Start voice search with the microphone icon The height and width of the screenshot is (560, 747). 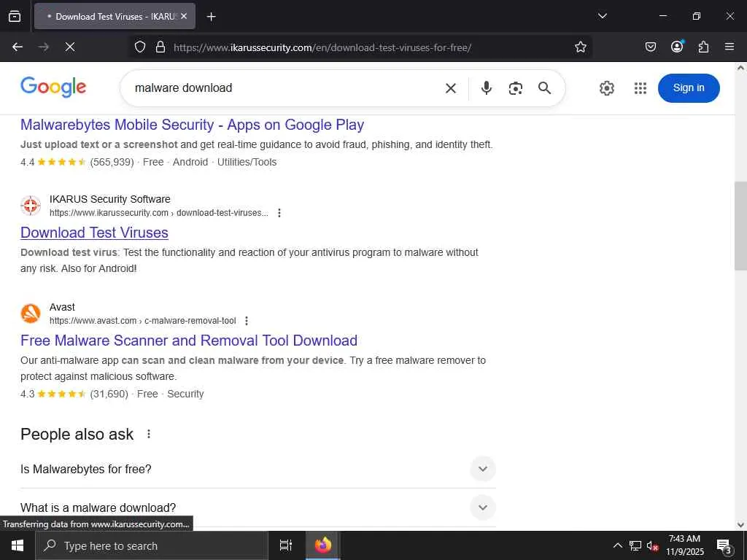pos(487,88)
